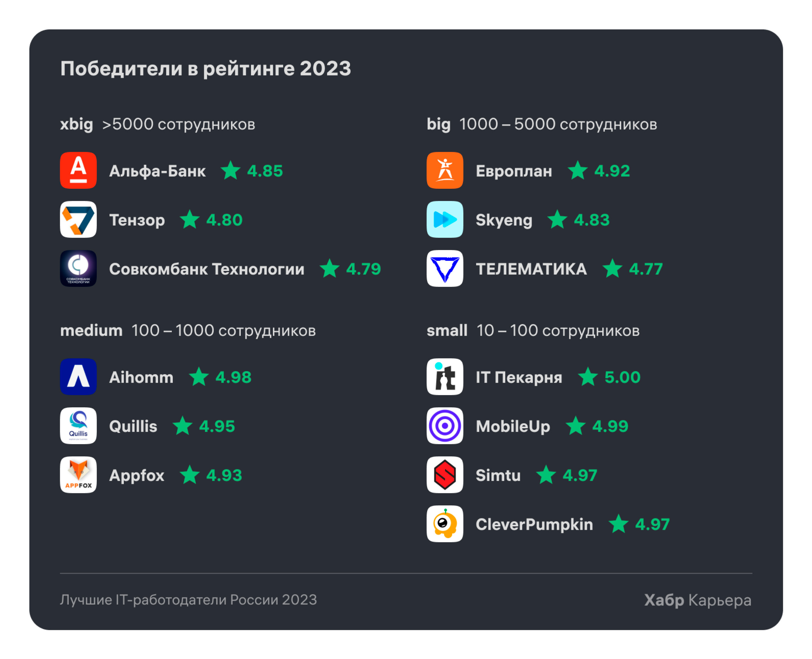Click the IT Пекарня logo icon
This screenshot has width=812, height=659.
(445, 377)
